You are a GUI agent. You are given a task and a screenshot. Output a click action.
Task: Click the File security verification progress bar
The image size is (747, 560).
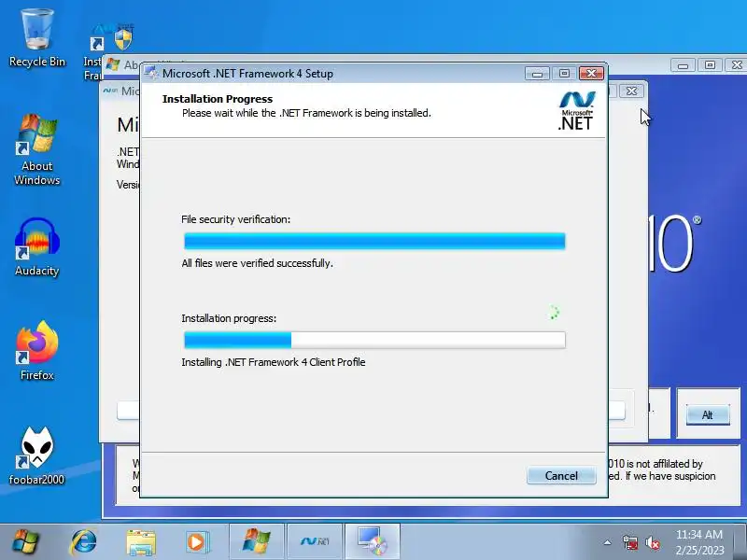[374, 241]
